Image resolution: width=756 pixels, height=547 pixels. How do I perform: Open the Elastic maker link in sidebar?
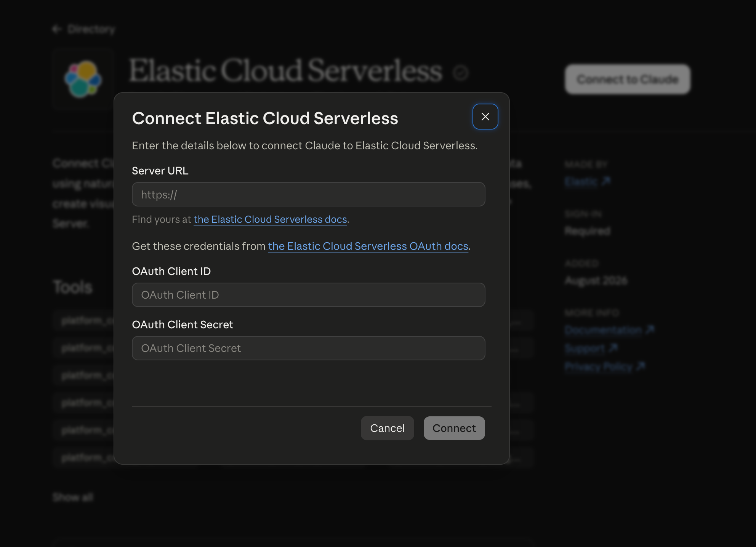click(588, 181)
